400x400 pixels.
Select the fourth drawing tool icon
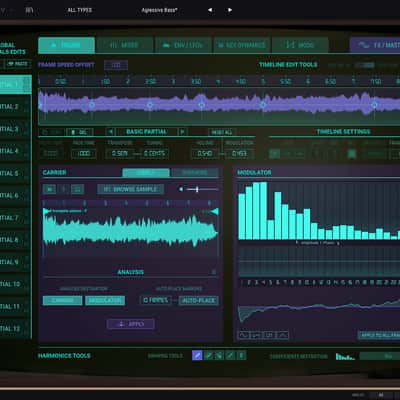pos(230,356)
